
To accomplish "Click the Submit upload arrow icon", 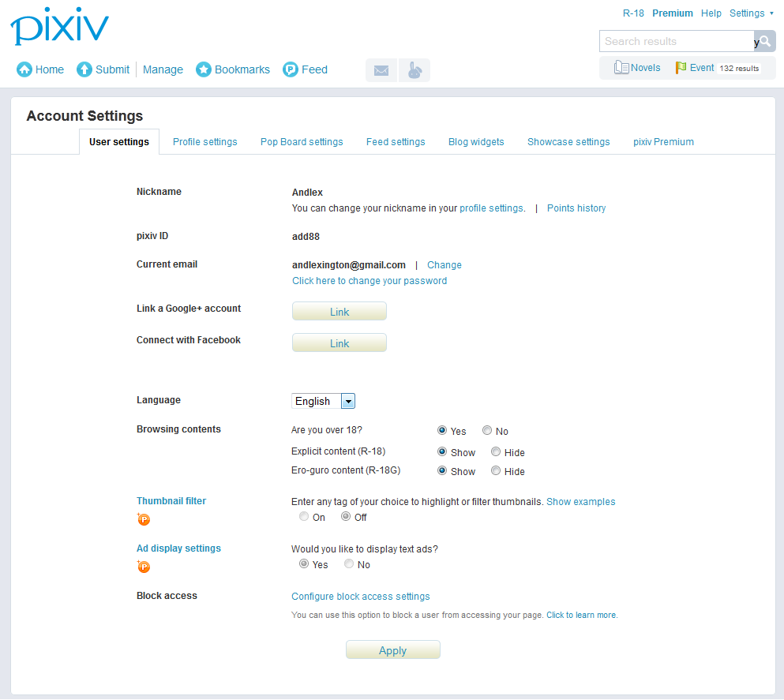I will pyautogui.click(x=84, y=69).
